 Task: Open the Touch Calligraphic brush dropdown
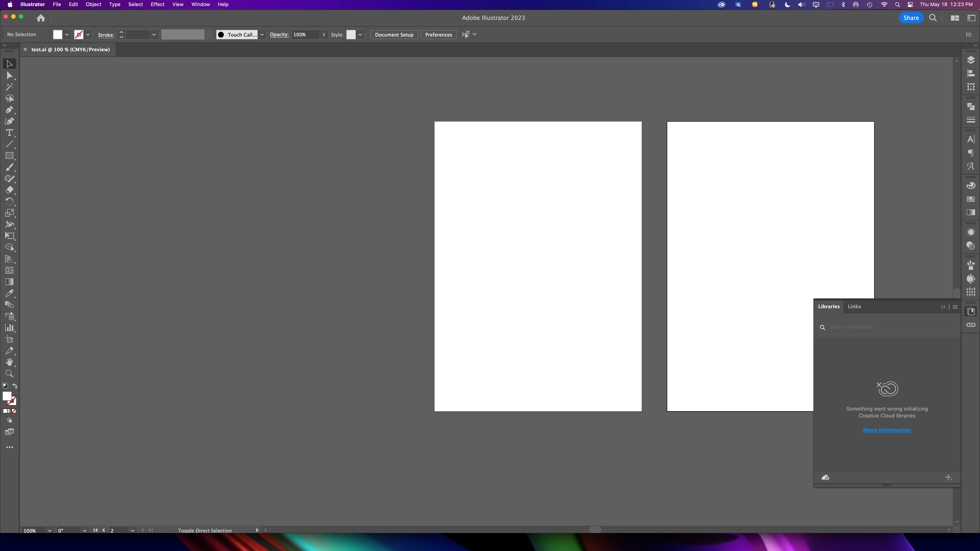pos(262,35)
